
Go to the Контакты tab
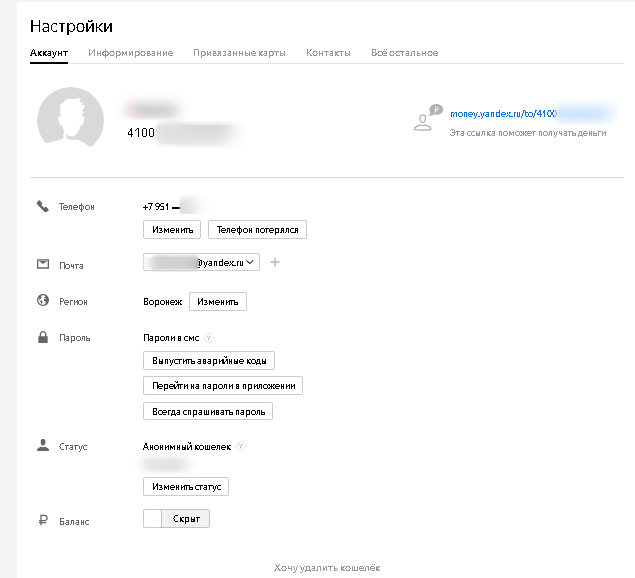[x=328, y=53]
